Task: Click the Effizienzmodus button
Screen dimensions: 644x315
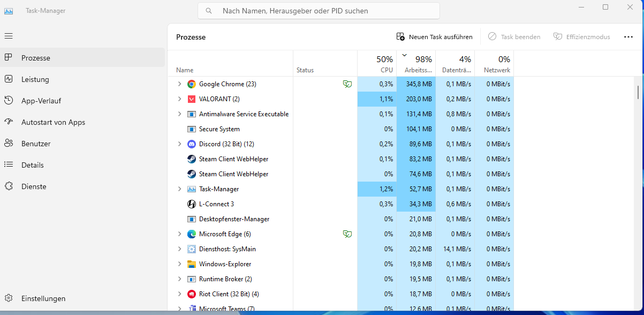Action: click(582, 37)
